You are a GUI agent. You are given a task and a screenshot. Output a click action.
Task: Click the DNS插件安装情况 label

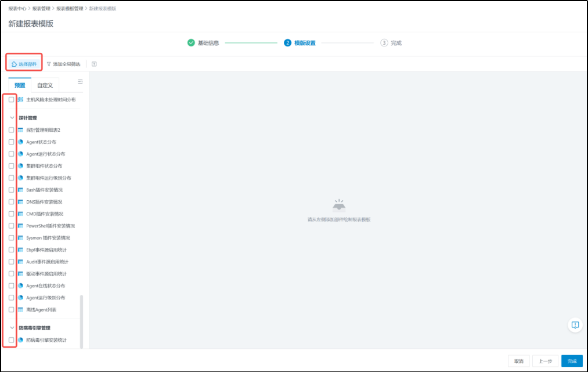click(x=44, y=202)
